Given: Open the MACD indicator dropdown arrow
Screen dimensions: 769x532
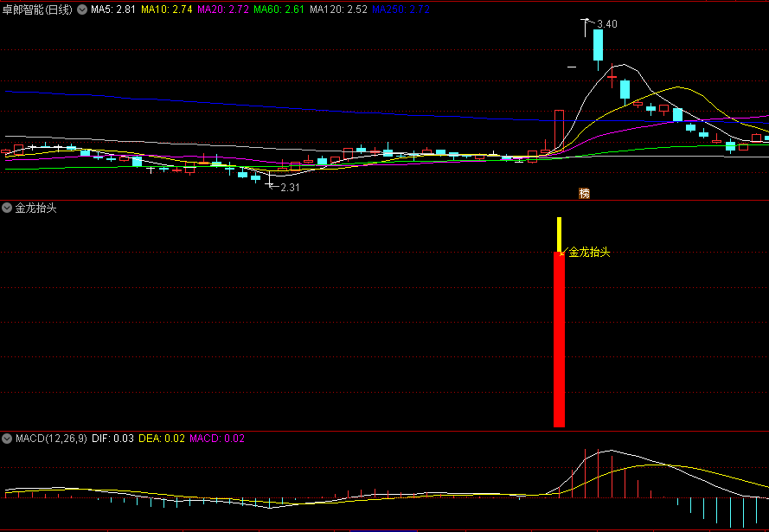Looking at the screenshot, I should [7, 439].
